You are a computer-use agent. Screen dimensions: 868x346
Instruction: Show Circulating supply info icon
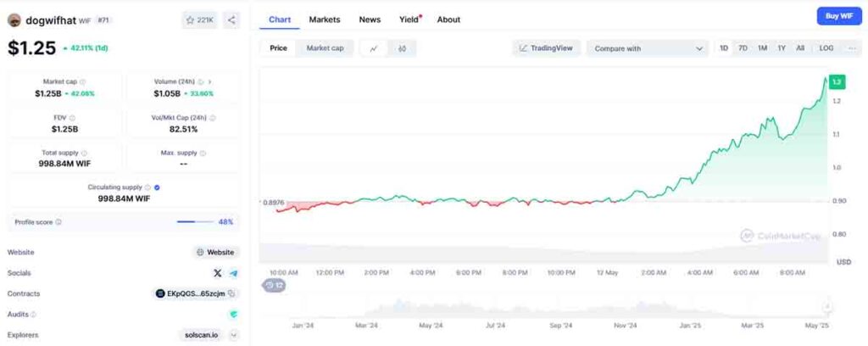[147, 187]
